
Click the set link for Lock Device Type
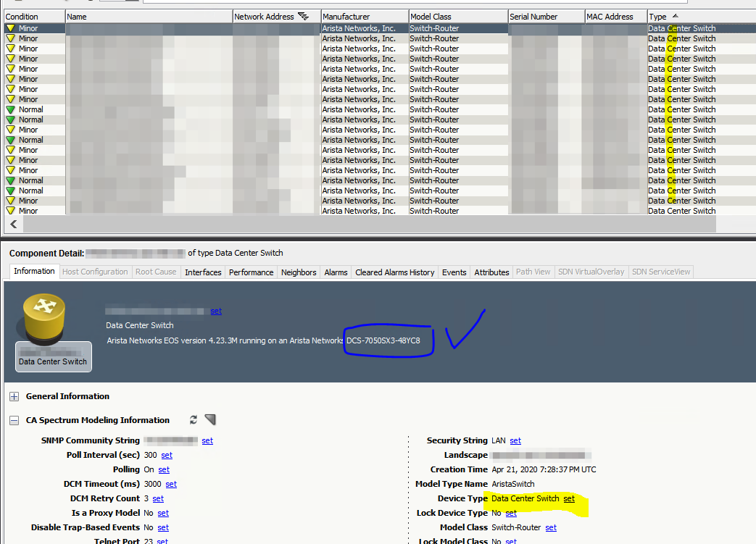click(x=511, y=513)
